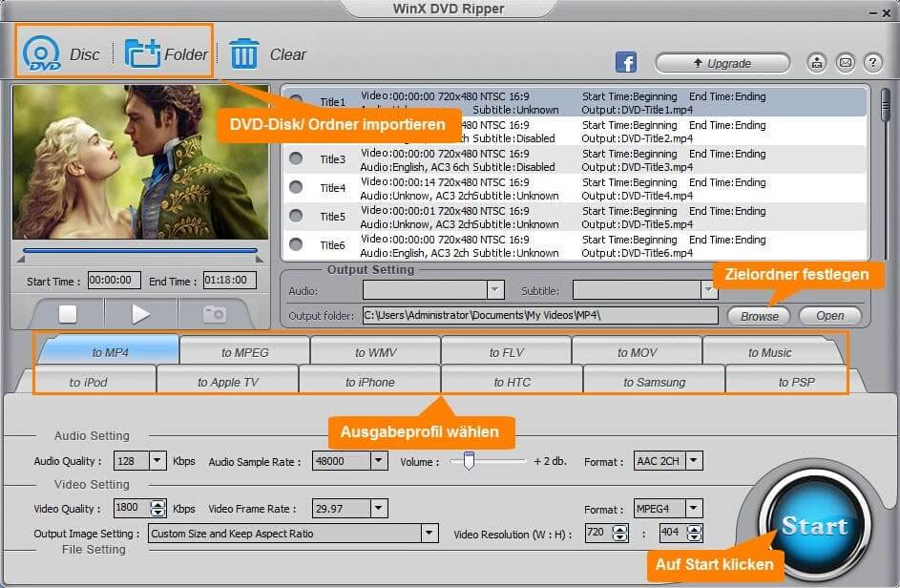900x588 pixels.
Task: Switch to the to MOV tab
Action: click(x=638, y=352)
